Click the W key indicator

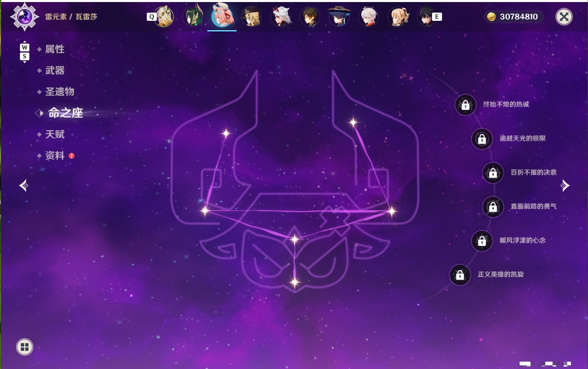(24, 47)
